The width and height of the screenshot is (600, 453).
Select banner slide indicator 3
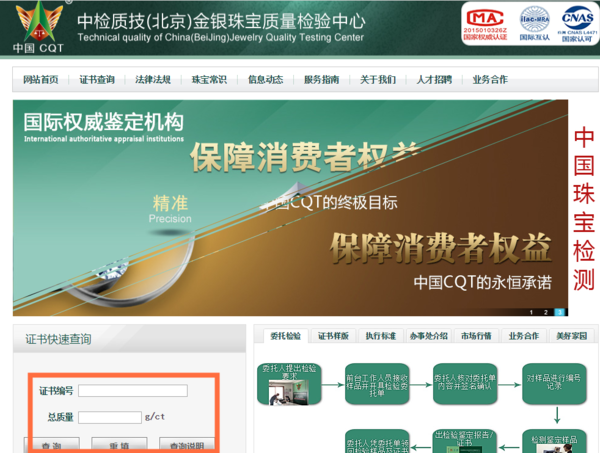point(559,312)
